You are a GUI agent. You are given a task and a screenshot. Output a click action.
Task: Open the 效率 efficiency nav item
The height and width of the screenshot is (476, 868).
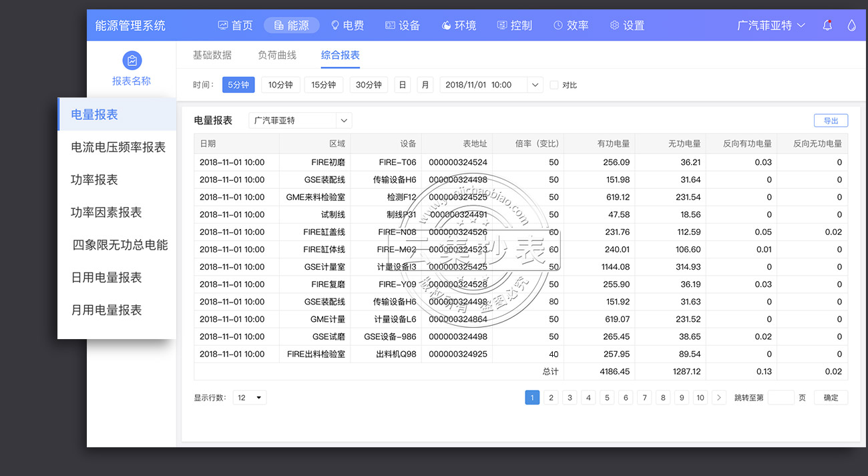(571, 25)
